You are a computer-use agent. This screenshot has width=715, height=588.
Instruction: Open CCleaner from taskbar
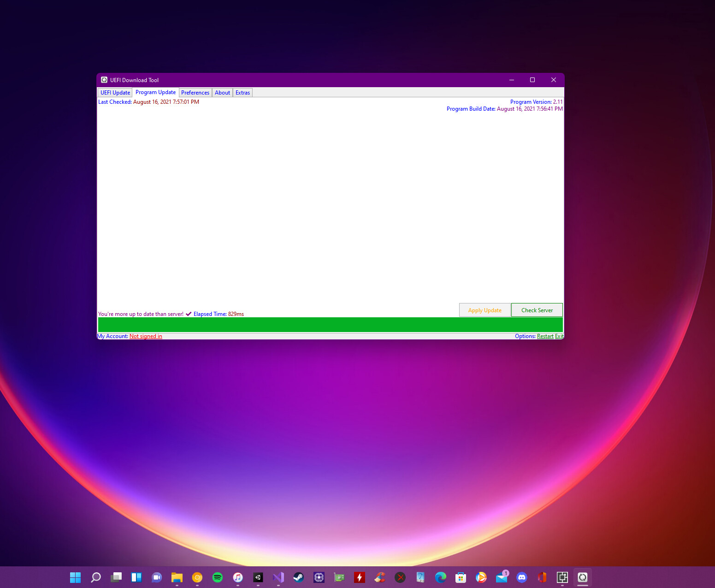pyautogui.click(x=380, y=577)
